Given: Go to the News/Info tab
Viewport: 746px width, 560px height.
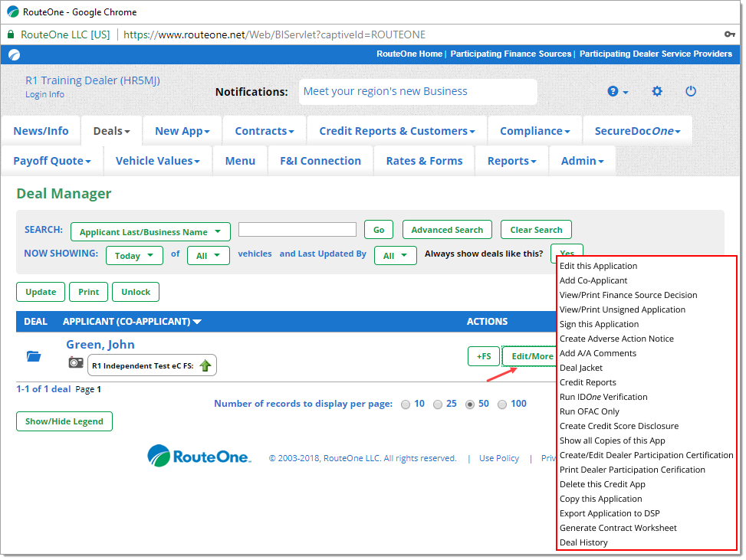Looking at the screenshot, I should click(41, 131).
